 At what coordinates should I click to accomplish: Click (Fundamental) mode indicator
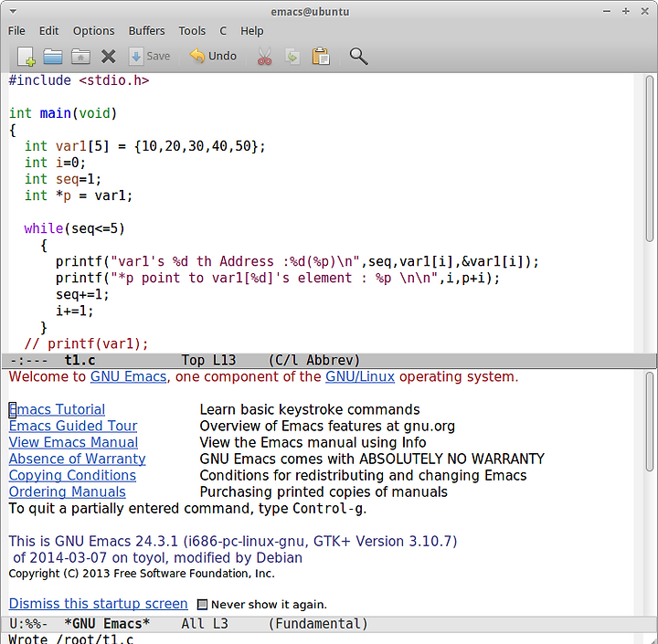[318, 624]
